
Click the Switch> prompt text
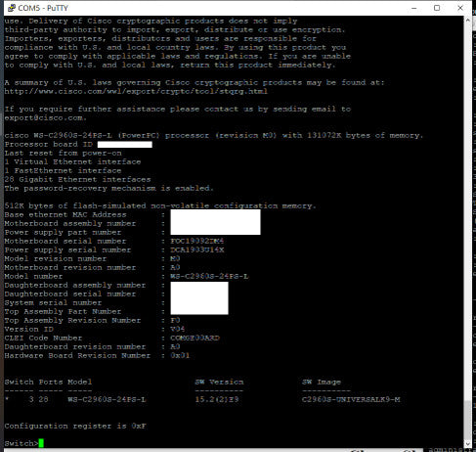tap(22, 443)
